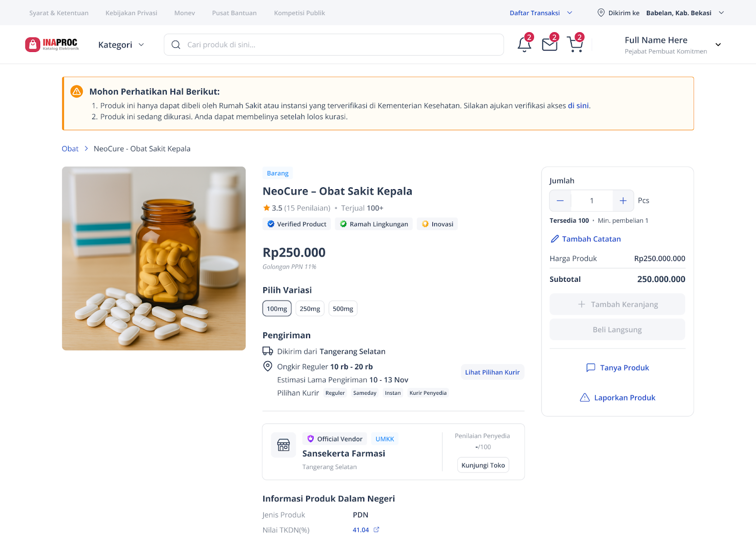Image resolution: width=756 pixels, height=540 pixels.
Task: Open Pusat Bantuan in top menu
Action: pyautogui.click(x=234, y=13)
